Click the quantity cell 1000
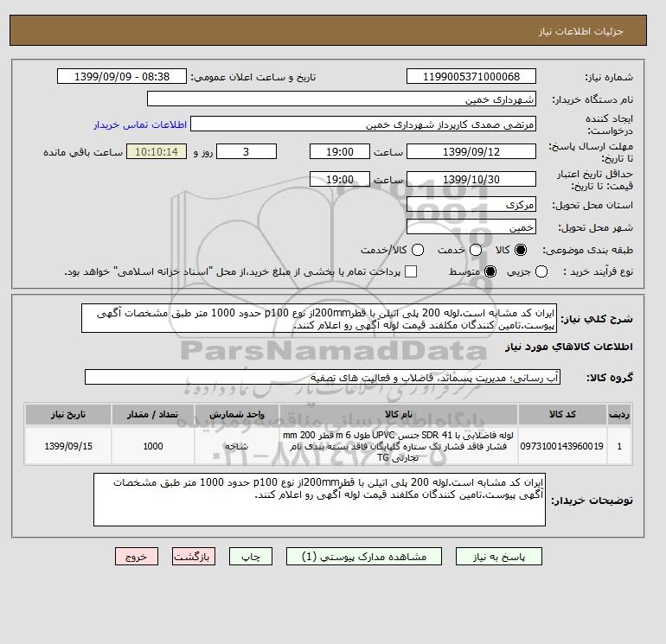666x644 pixels. pyautogui.click(x=153, y=446)
